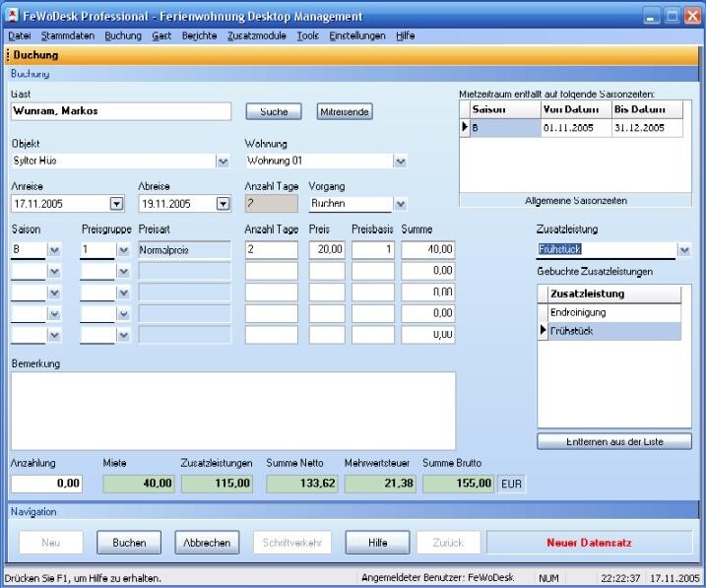The image size is (706, 588).
Task: Click the Von Datum column header
Action: [576, 109]
